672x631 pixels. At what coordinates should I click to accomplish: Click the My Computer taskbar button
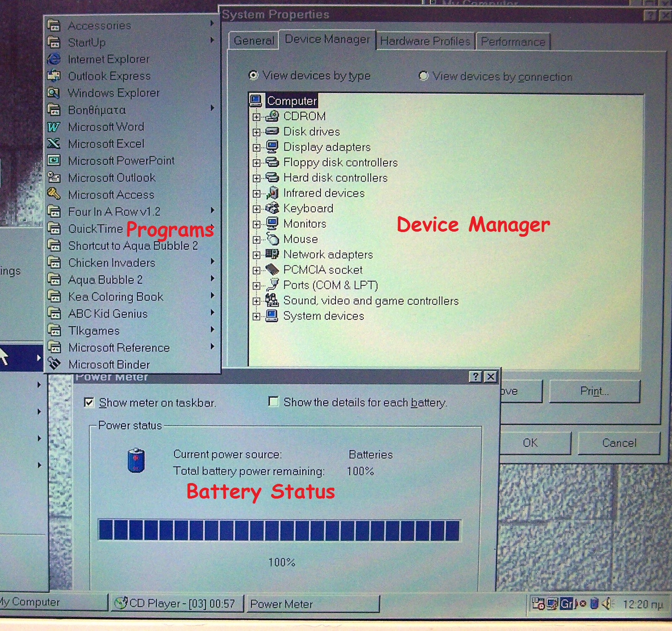pyautogui.click(x=53, y=602)
